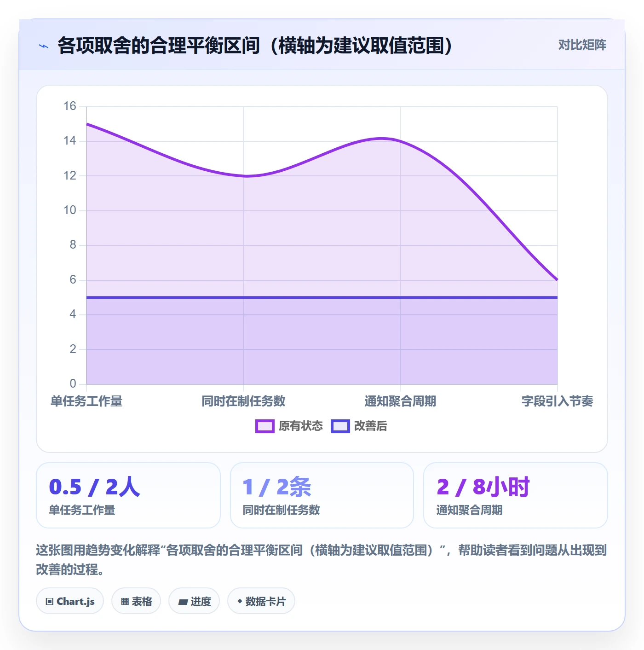Click the 同时在制任务数 caption in the metric card

[281, 510]
